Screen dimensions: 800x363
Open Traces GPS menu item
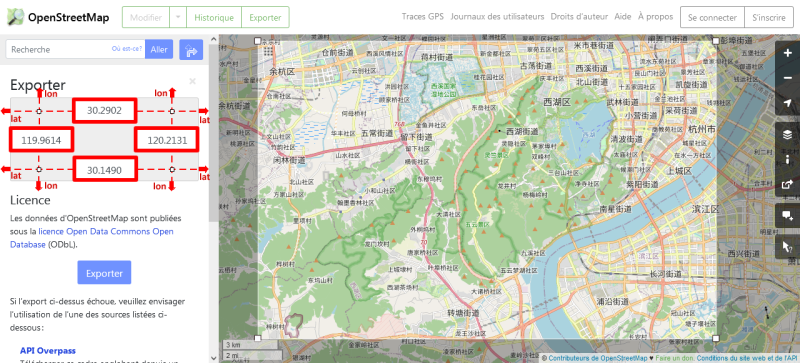tap(422, 16)
